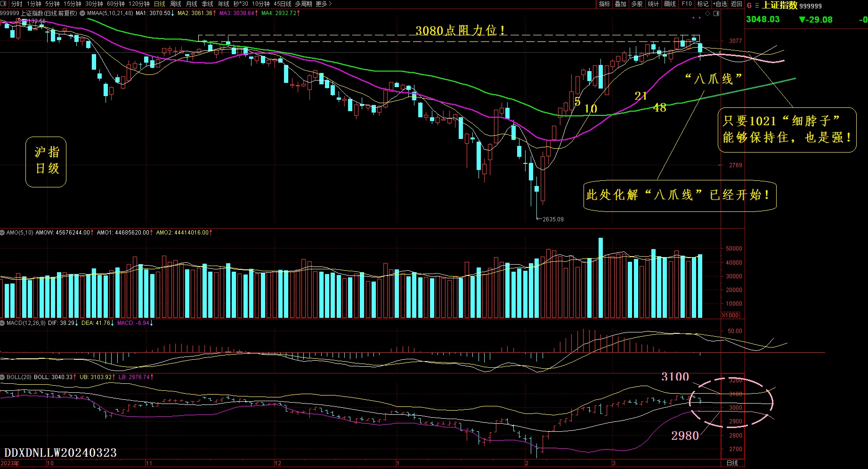This screenshot has width=868, height=469.
Task: Select the 秒*30 period tab
Action: pos(241,4)
